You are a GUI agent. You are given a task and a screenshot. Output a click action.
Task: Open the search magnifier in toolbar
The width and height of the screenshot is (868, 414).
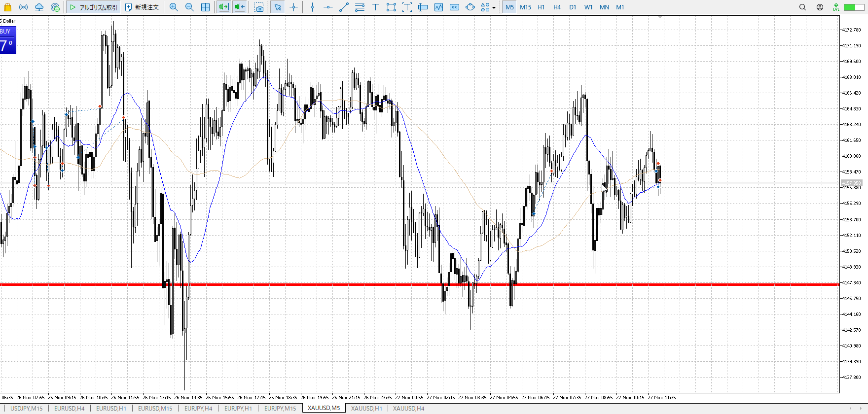click(802, 7)
